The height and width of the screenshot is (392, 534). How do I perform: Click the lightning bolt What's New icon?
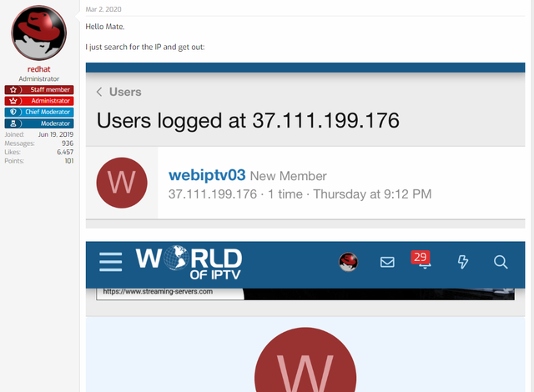(463, 262)
